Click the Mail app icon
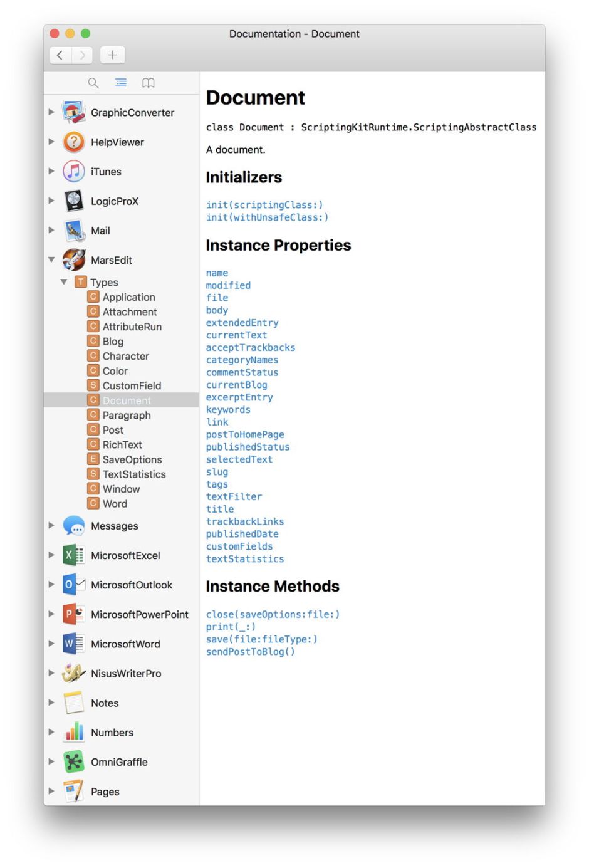The width and height of the screenshot is (589, 868). (73, 230)
